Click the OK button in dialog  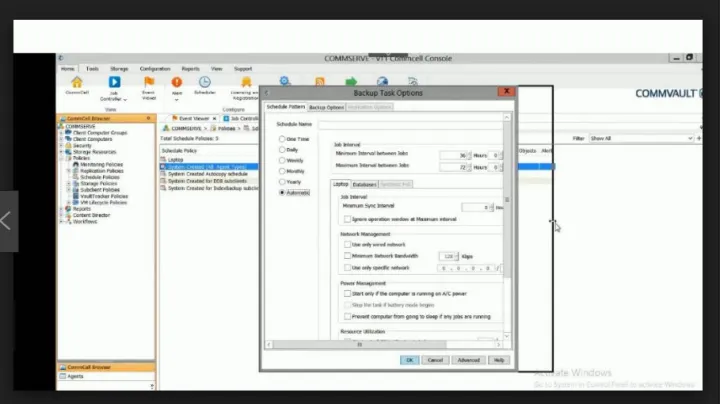point(409,360)
